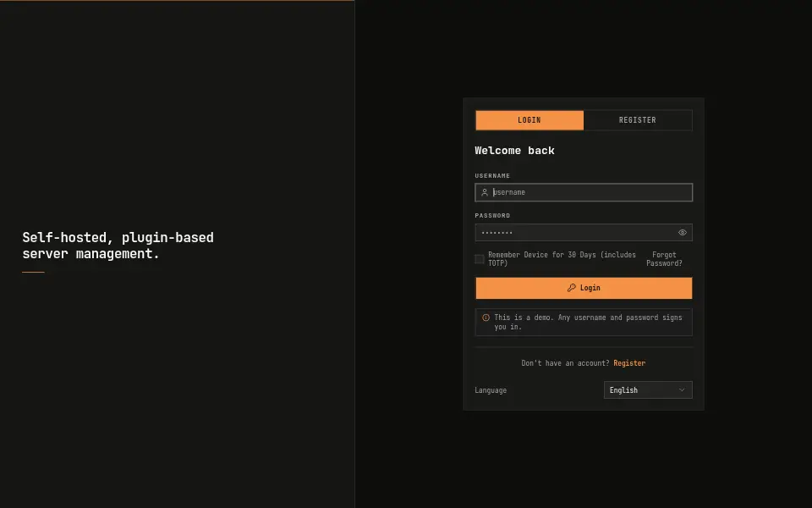Click the orange Login button
The width and height of the screenshot is (812, 508).
pos(584,288)
